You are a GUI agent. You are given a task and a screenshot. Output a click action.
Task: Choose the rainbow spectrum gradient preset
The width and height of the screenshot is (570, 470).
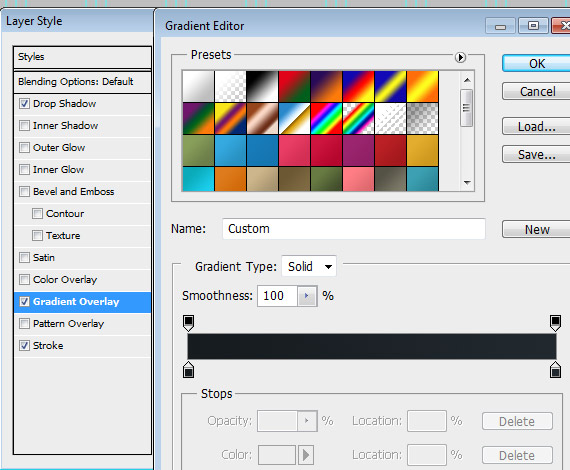(326, 118)
